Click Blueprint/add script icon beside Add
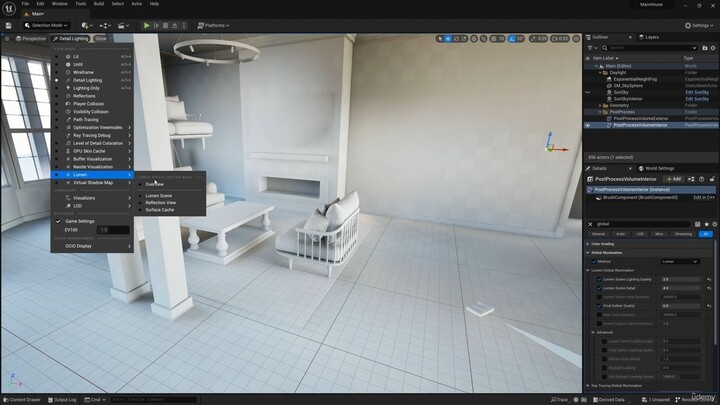The height and width of the screenshot is (405, 720). (x=691, y=179)
